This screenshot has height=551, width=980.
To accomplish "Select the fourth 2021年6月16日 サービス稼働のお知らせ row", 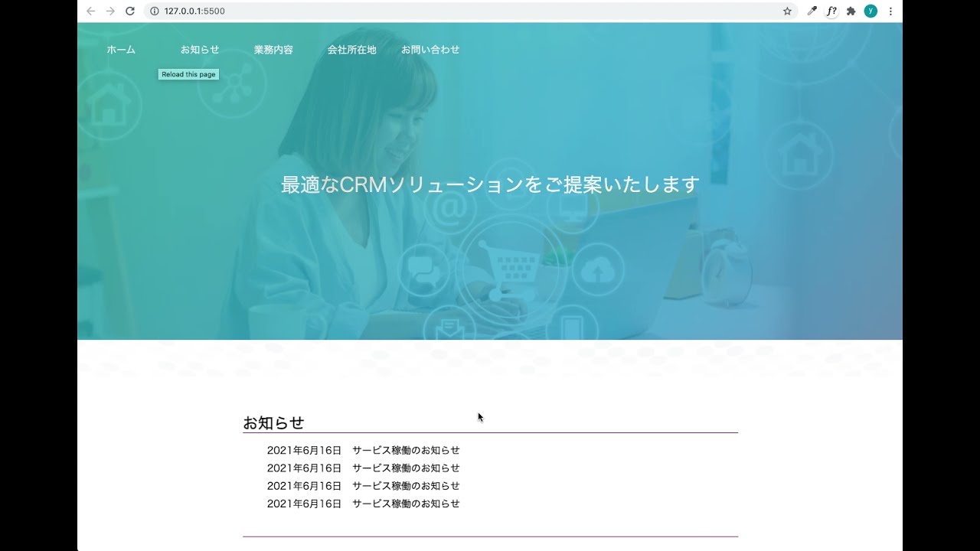I will tap(364, 504).
